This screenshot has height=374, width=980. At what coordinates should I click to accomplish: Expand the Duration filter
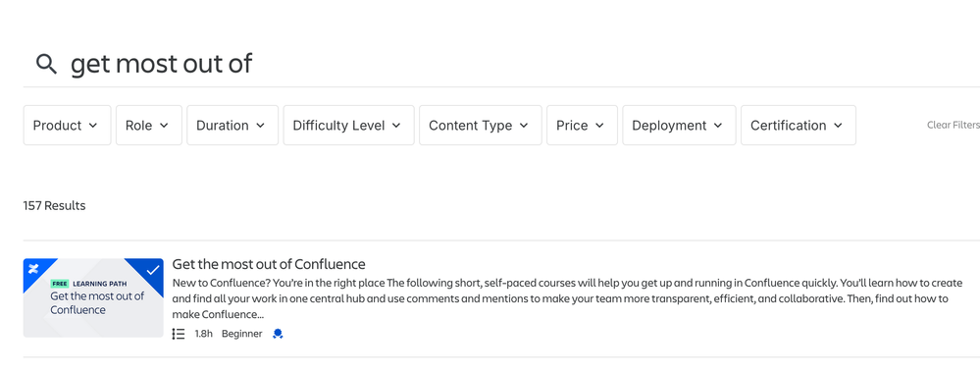pos(232,125)
